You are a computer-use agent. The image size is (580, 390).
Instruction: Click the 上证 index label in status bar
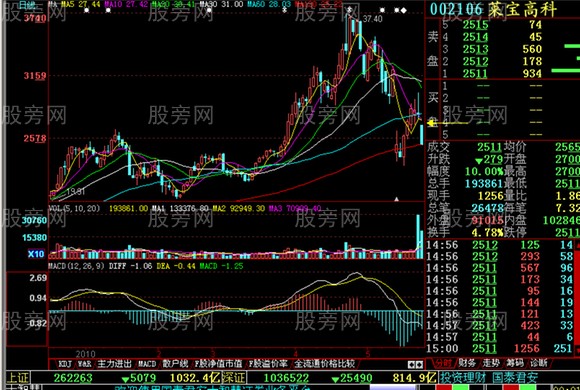18,378
